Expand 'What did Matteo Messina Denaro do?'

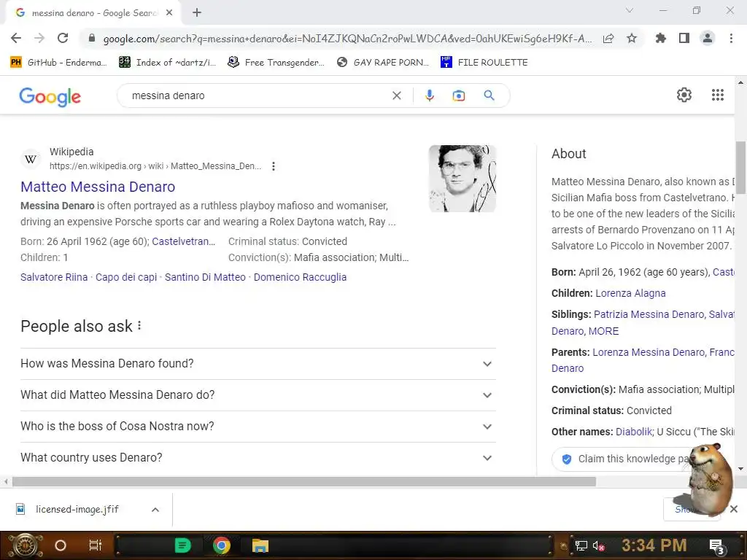tap(258, 395)
